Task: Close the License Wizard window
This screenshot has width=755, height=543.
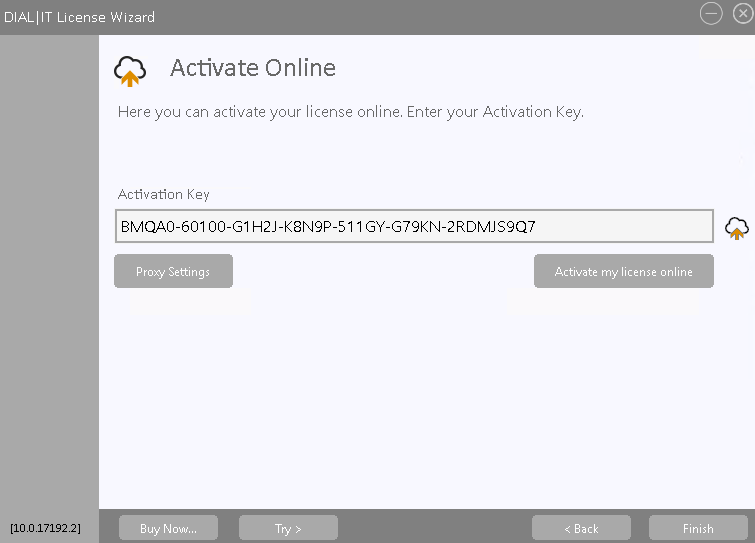Action: [x=743, y=13]
